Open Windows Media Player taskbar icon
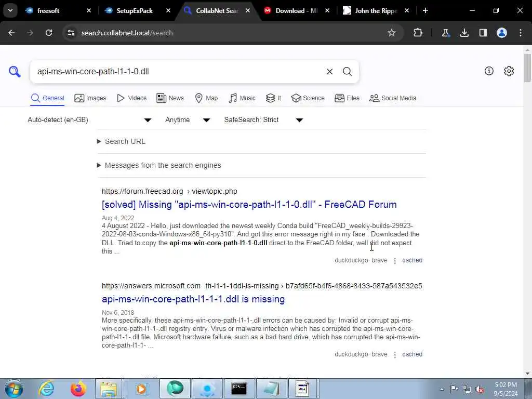532x399 pixels. tap(141, 389)
